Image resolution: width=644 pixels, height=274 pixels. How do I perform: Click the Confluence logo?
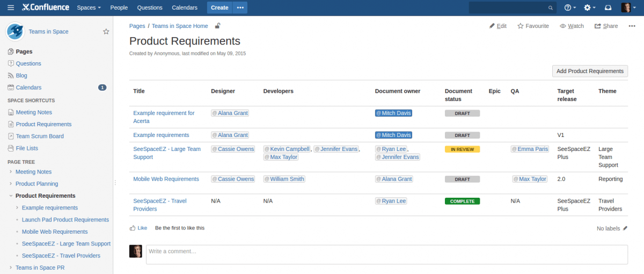[x=46, y=8]
